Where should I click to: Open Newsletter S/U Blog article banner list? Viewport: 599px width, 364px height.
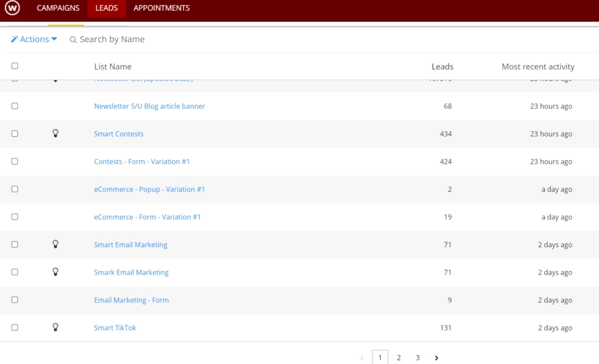click(149, 106)
